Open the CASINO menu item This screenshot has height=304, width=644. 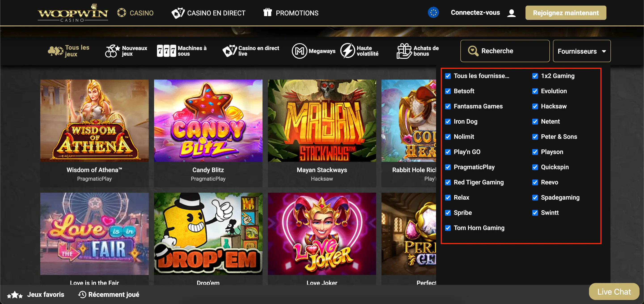click(135, 13)
